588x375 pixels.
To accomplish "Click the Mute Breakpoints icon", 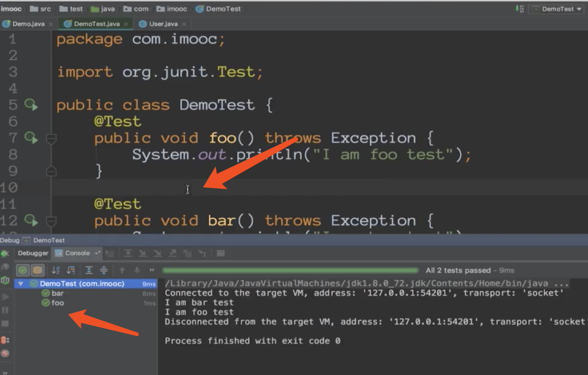I will click(5, 353).
